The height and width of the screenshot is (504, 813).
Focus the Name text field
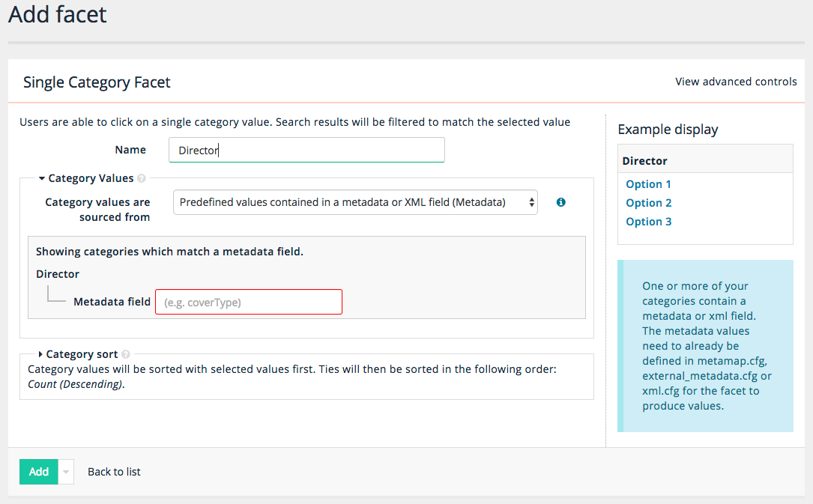(306, 150)
